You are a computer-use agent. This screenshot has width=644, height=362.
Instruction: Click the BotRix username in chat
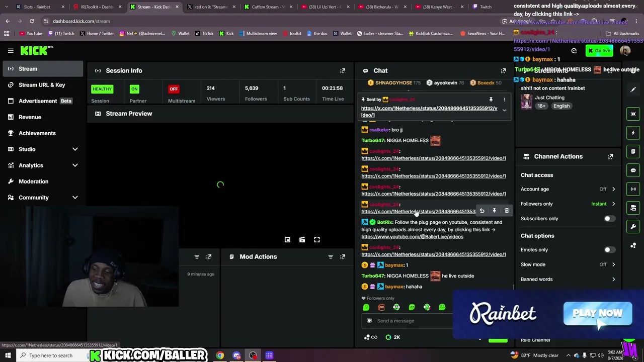pos(384,222)
